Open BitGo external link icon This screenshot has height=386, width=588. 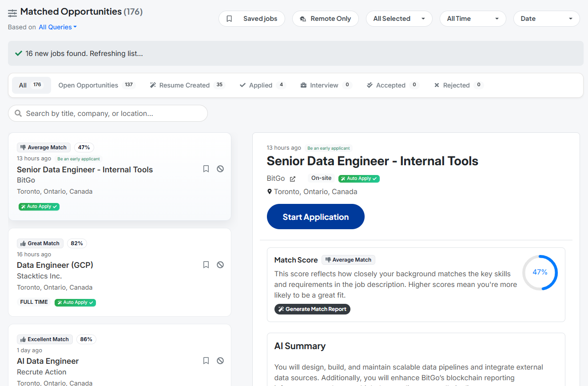point(293,179)
